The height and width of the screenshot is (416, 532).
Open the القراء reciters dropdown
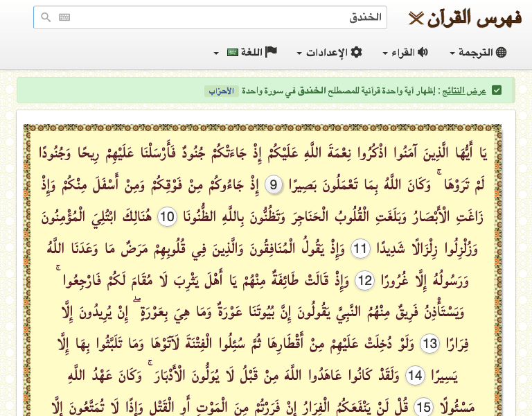tap(405, 52)
